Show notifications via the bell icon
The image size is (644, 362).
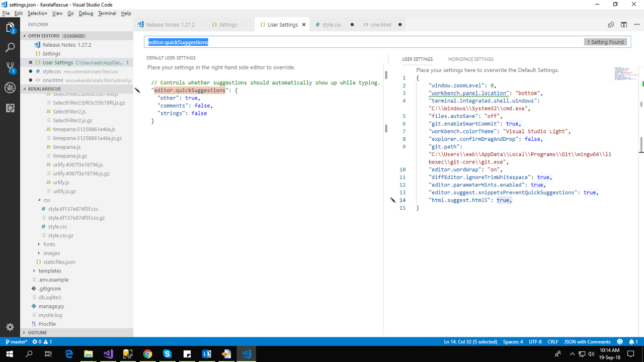pyautogui.click(x=633, y=342)
